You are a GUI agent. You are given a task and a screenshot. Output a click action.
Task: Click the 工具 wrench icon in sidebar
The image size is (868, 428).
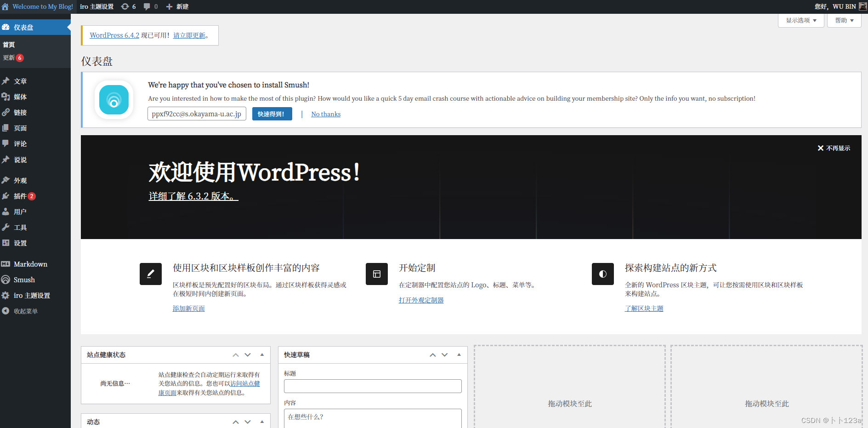pyautogui.click(x=6, y=227)
